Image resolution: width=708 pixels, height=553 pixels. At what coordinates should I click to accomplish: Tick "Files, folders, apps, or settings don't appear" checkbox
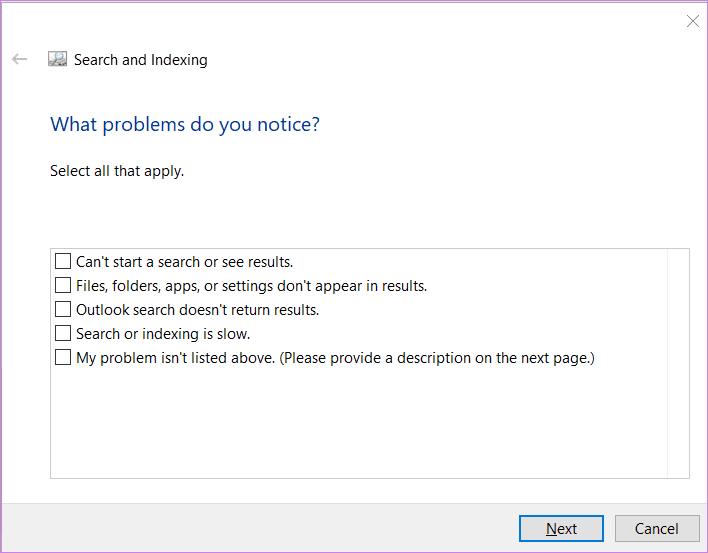(63, 285)
